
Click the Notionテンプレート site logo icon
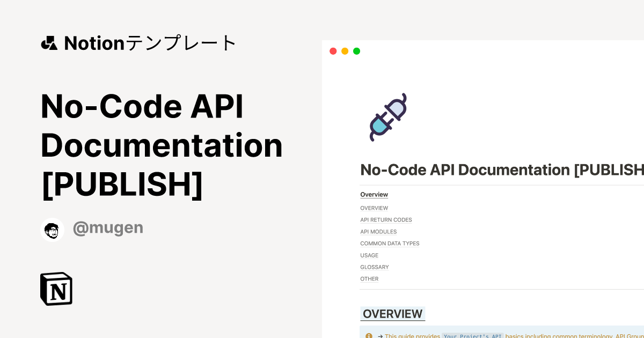coord(49,43)
